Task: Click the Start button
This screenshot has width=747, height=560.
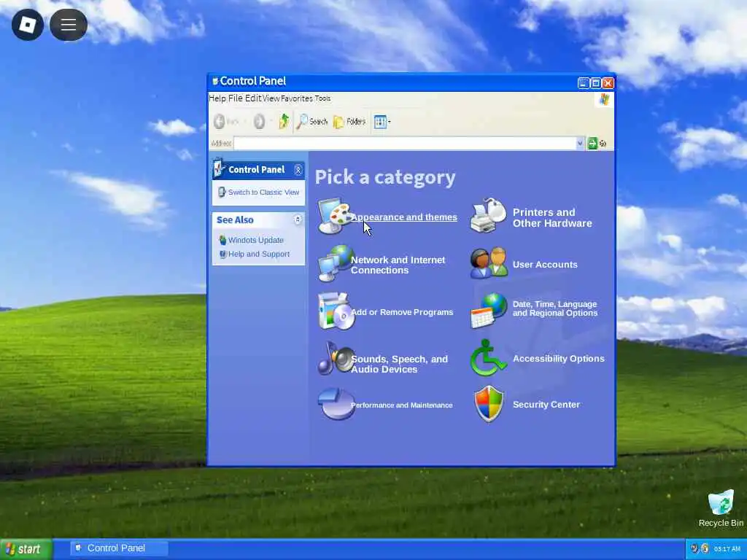Action: 26,549
